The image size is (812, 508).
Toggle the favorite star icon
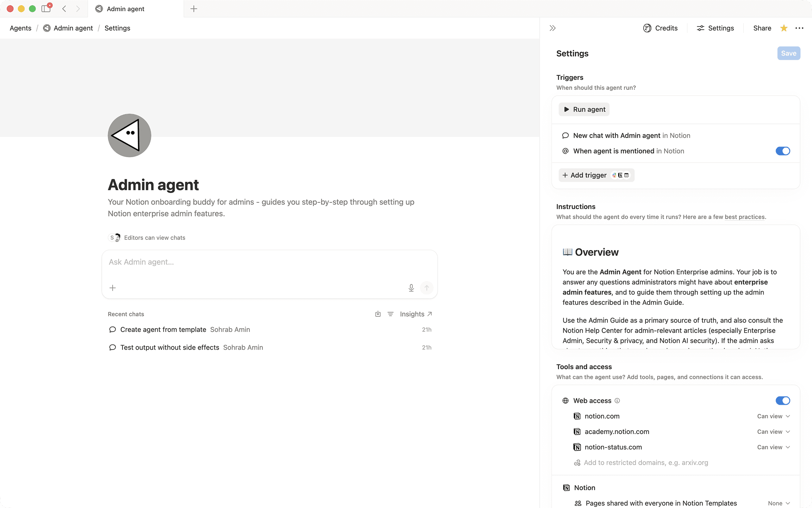click(784, 28)
